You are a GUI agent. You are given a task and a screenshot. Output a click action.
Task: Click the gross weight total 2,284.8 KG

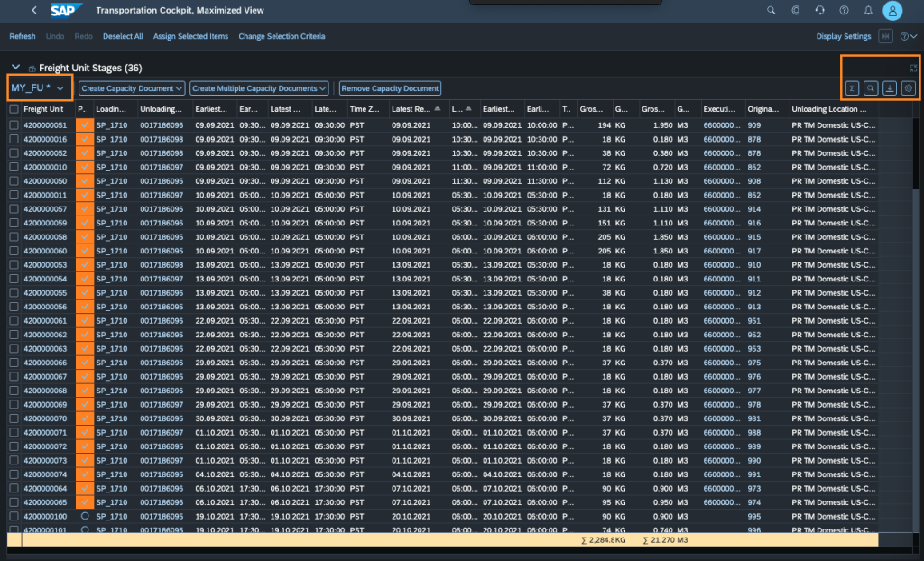coord(604,539)
